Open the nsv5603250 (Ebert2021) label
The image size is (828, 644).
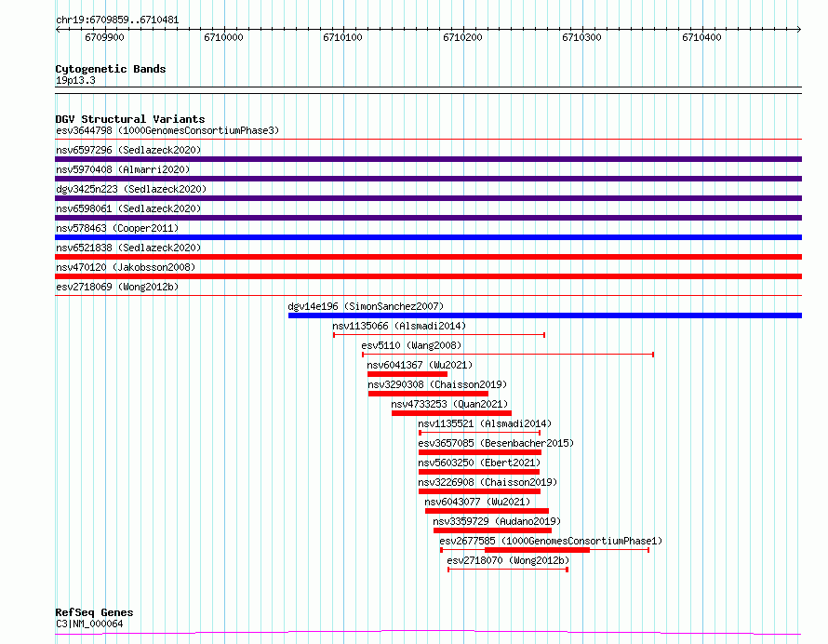click(479, 463)
